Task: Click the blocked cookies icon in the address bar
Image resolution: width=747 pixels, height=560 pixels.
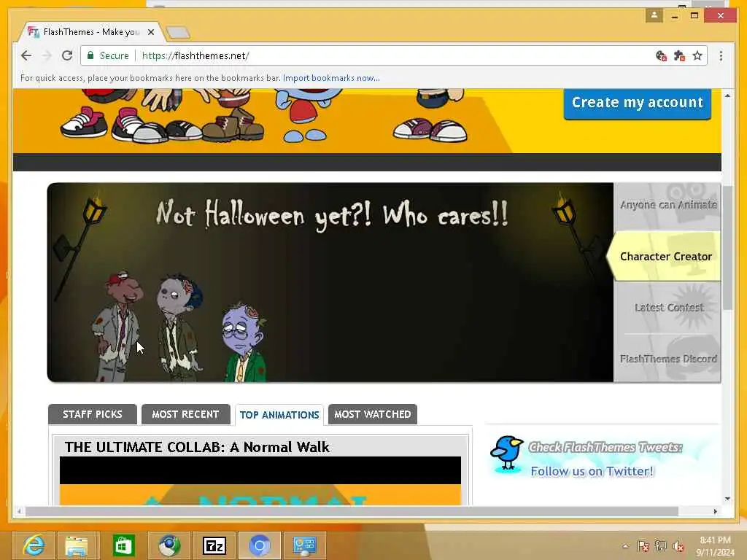Action: click(x=661, y=55)
